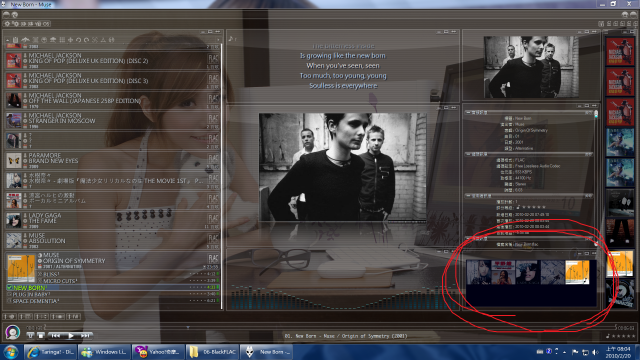This screenshot has height=360, width=640.
Task: Click the New Born foobar taskbar button
Action: [266, 352]
